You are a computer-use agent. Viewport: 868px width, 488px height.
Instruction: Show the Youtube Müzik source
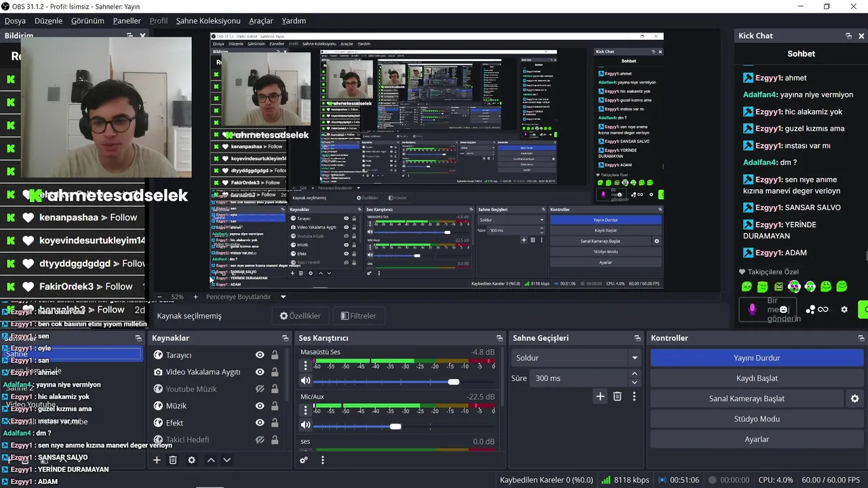(x=260, y=389)
